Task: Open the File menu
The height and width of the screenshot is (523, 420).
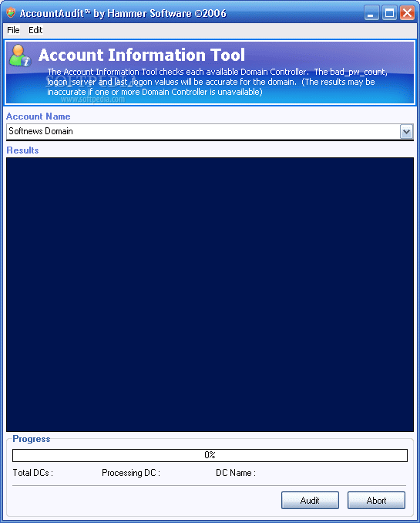Action: tap(13, 30)
